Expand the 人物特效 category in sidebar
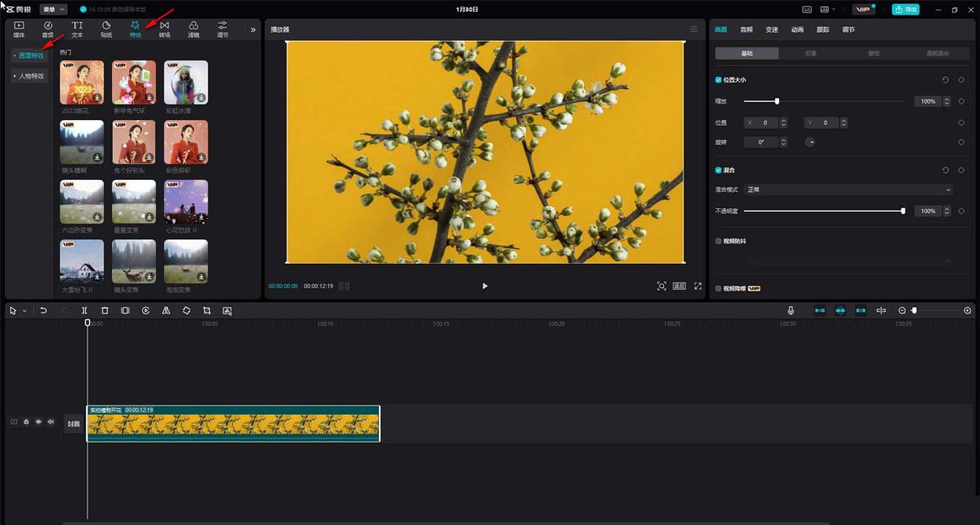The image size is (980, 525). coord(31,76)
